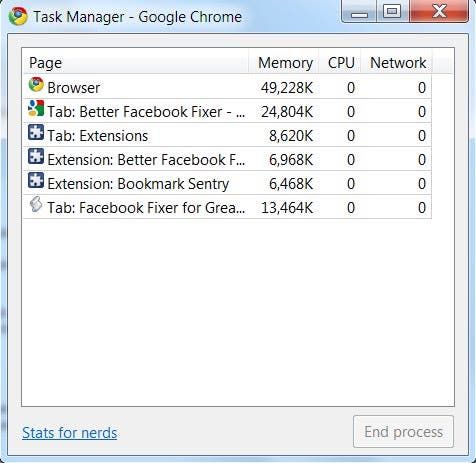The width and height of the screenshot is (476, 463).
Task: Click the End process button
Action: point(403,432)
